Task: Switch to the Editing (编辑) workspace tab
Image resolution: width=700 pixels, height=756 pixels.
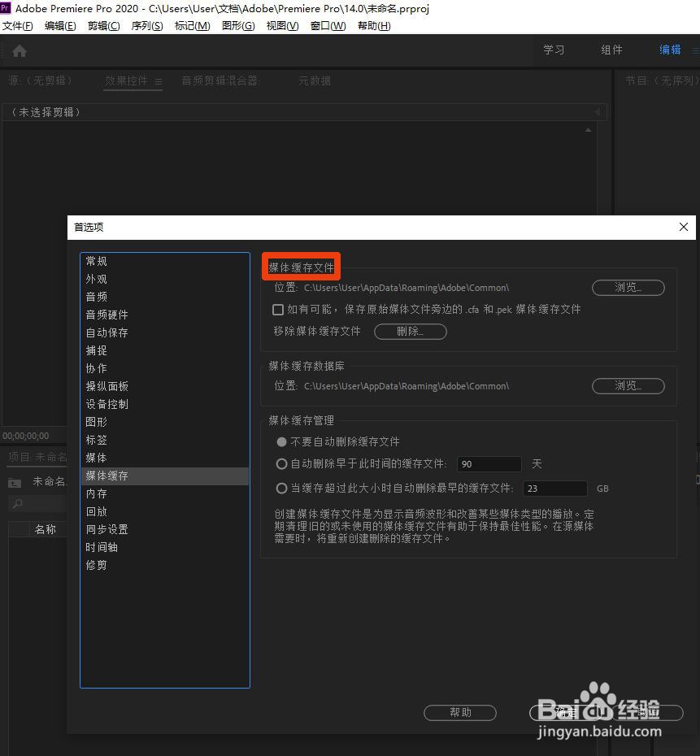Action: pos(670,50)
